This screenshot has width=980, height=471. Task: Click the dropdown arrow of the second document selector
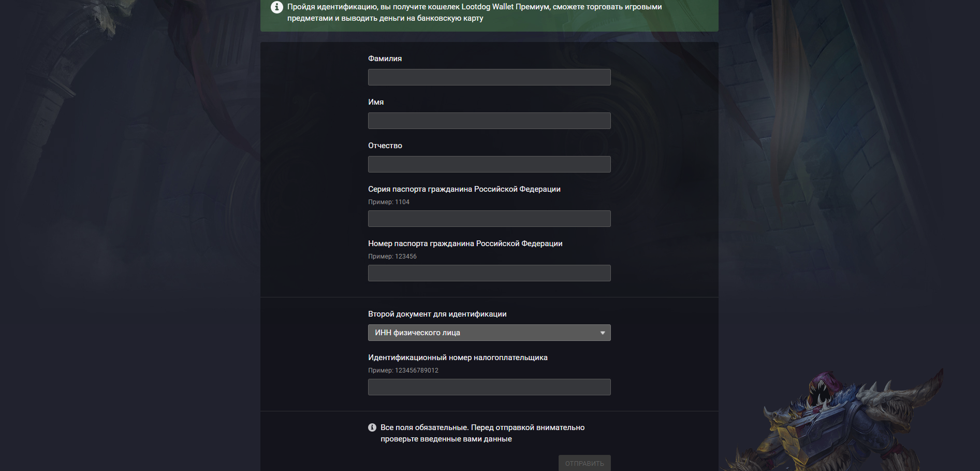pyautogui.click(x=603, y=333)
